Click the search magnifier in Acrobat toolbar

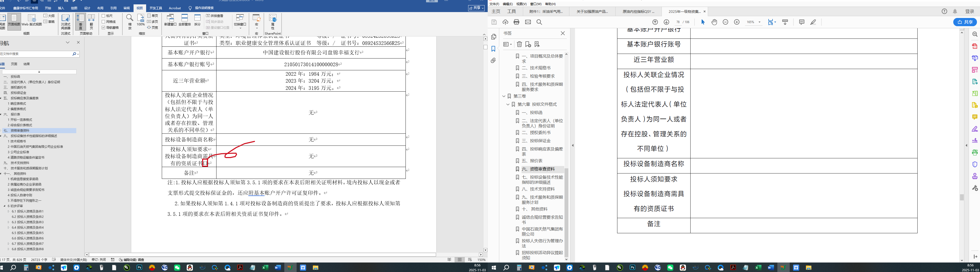pos(539,22)
